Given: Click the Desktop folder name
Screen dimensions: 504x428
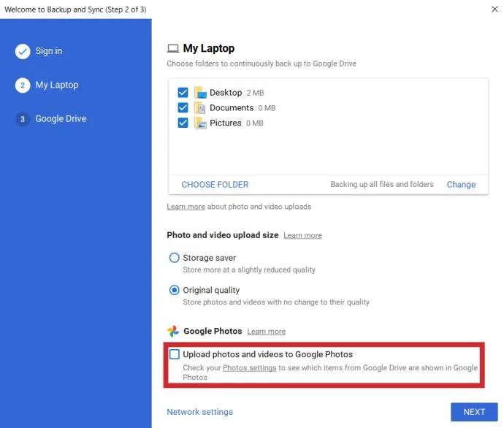Looking at the screenshot, I should point(226,93).
